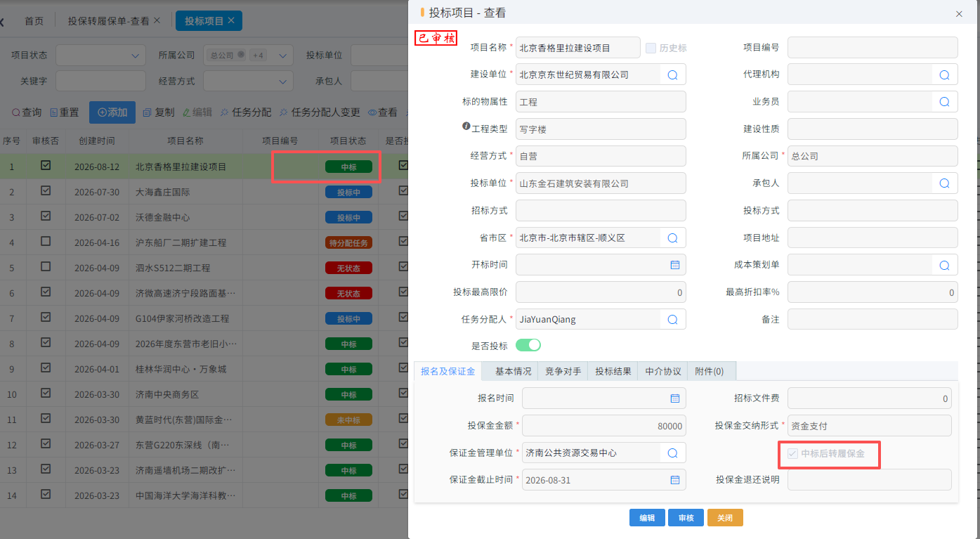This screenshot has height=539, width=980.
Task: Open the 保证金截止时间 date picker icon
Action: [x=674, y=480]
